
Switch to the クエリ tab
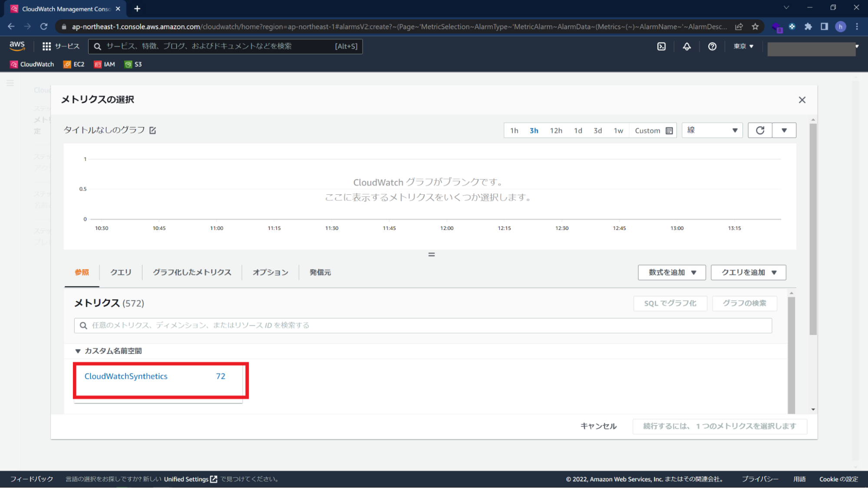[121, 272]
